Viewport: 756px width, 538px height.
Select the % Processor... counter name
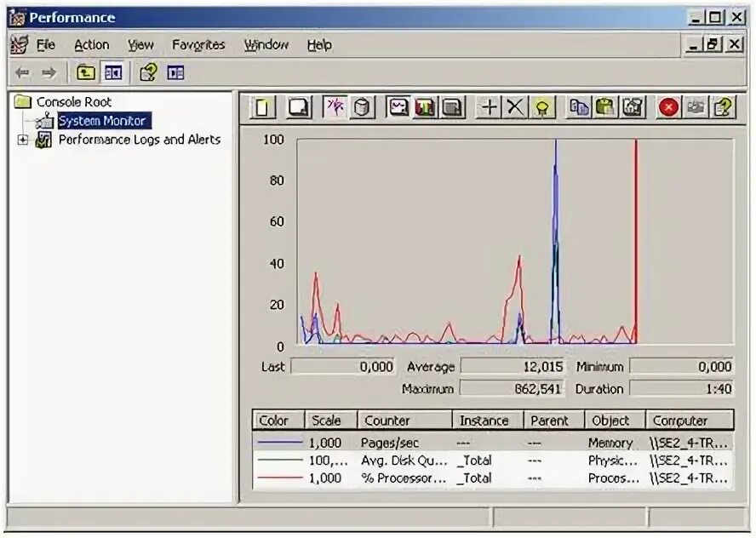click(x=404, y=478)
